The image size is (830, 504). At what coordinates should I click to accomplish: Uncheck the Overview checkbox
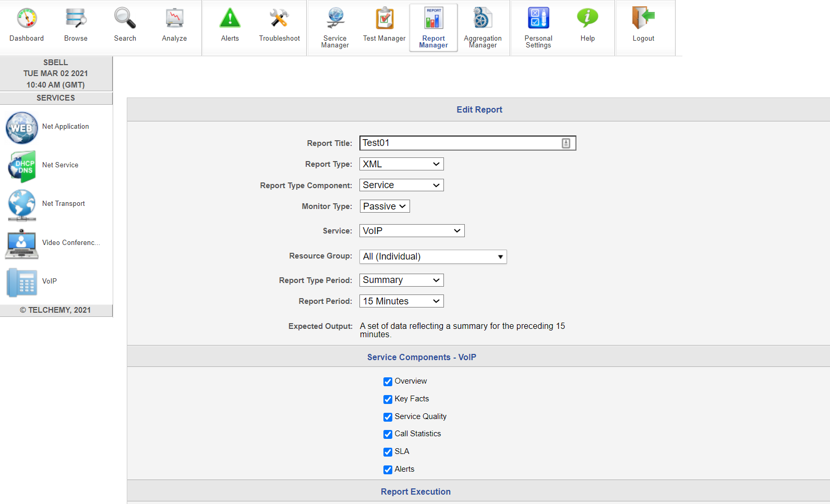(x=388, y=382)
